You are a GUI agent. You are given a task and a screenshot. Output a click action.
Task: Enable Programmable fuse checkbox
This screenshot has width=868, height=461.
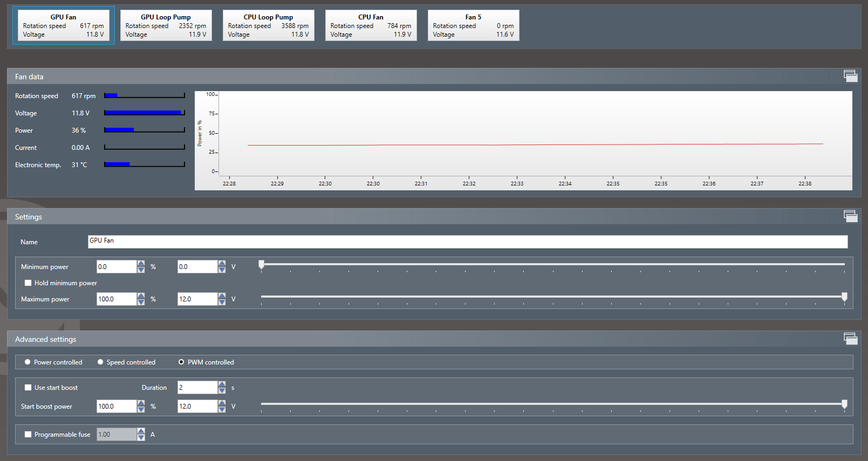[x=28, y=435]
